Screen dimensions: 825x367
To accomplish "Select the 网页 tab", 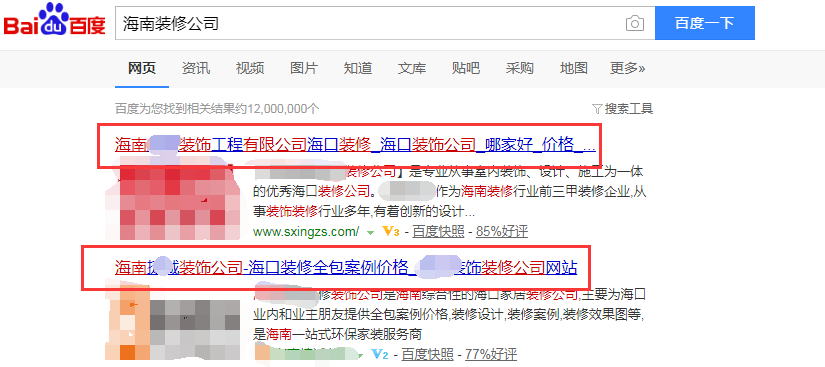I will pos(142,68).
